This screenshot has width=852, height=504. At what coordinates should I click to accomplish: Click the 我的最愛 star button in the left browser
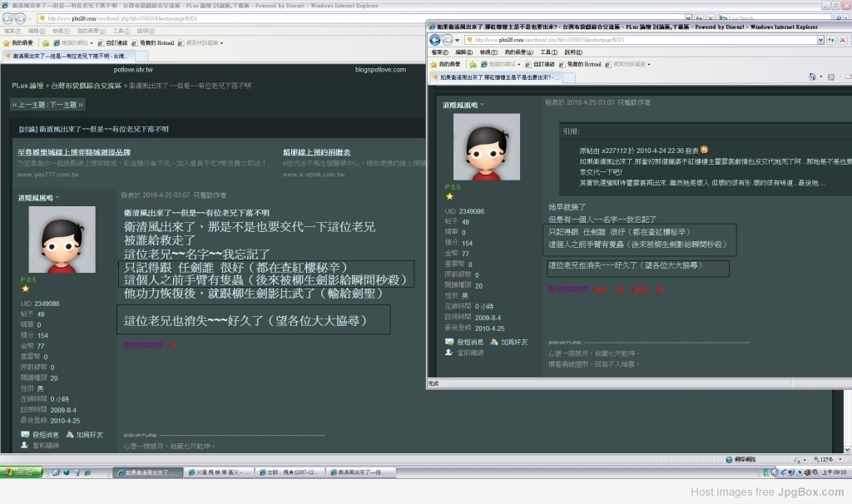click(18, 42)
